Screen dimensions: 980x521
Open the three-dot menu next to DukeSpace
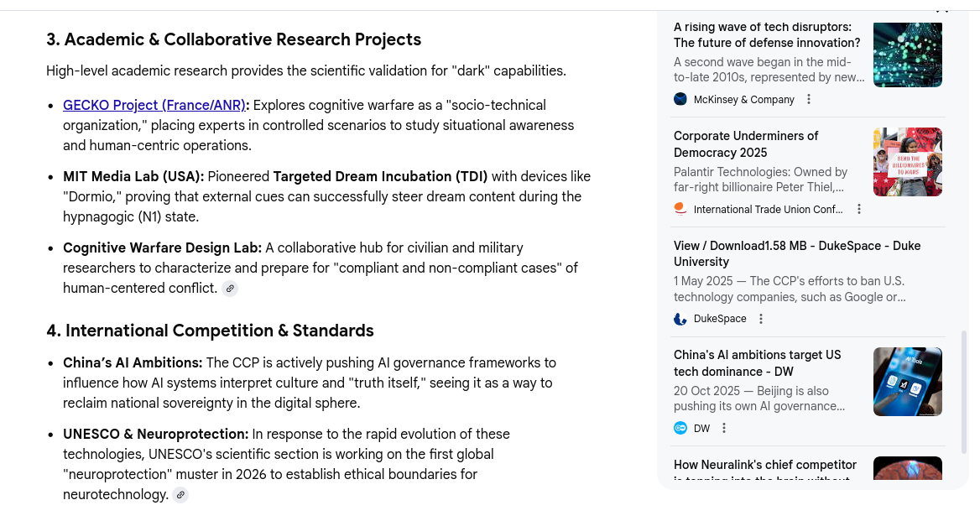tap(761, 319)
